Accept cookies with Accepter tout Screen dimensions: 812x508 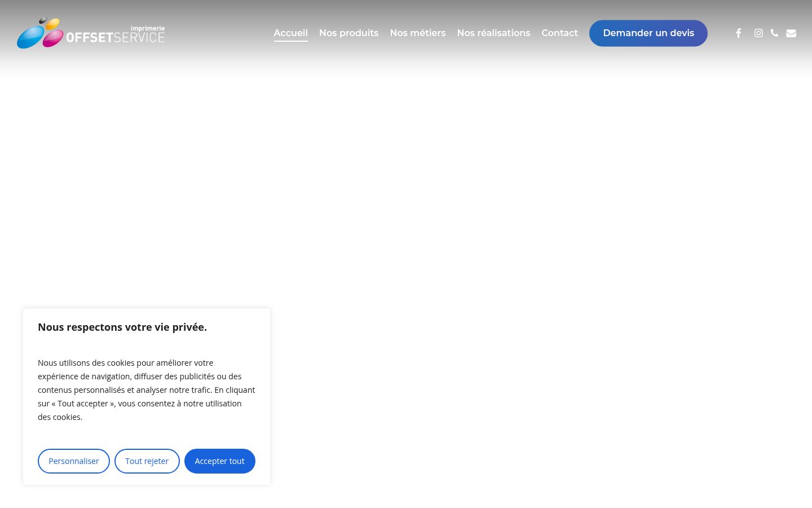coord(220,461)
